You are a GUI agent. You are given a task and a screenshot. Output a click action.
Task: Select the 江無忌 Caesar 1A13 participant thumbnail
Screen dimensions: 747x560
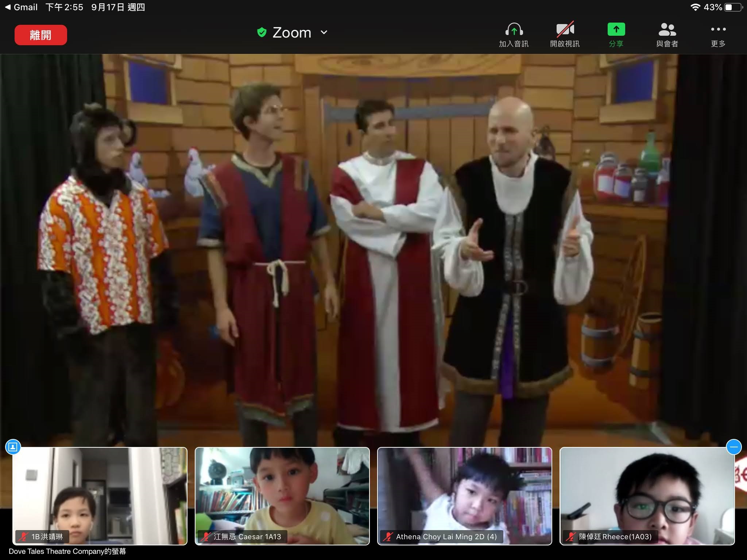(282, 496)
